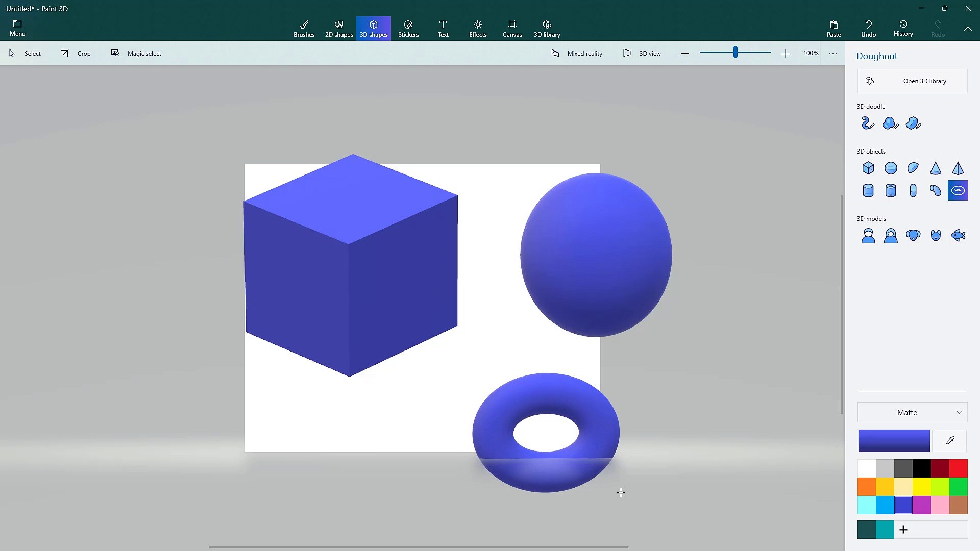Image resolution: width=980 pixels, height=551 pixels.
Task: Choose the Fish 3D model
Action: pos(958,235)
